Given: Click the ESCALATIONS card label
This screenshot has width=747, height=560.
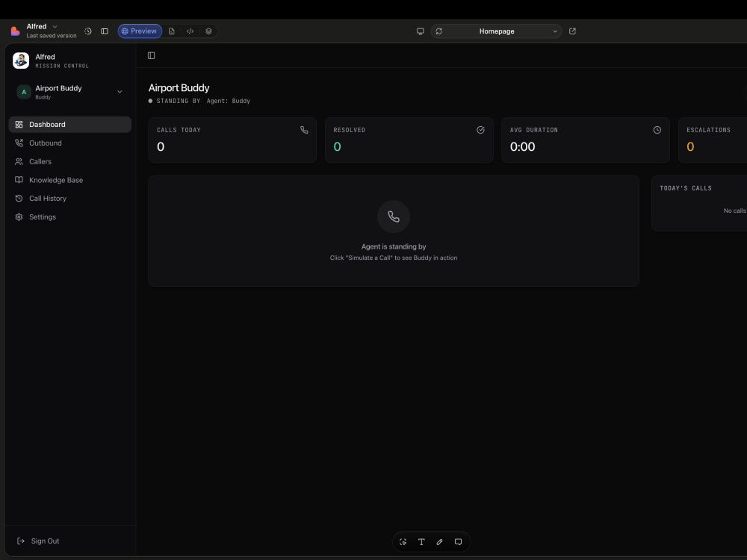Looking at the screenshot, I should (708, 130).
